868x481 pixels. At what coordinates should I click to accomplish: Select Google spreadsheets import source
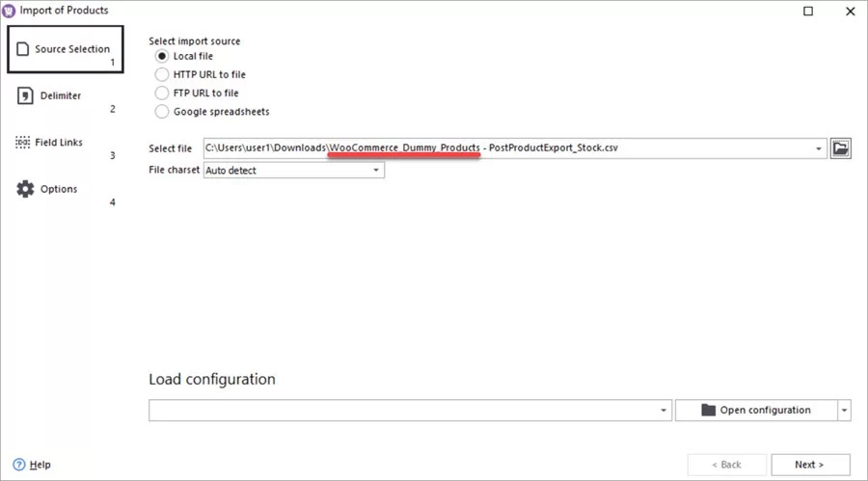click(162, 112)
